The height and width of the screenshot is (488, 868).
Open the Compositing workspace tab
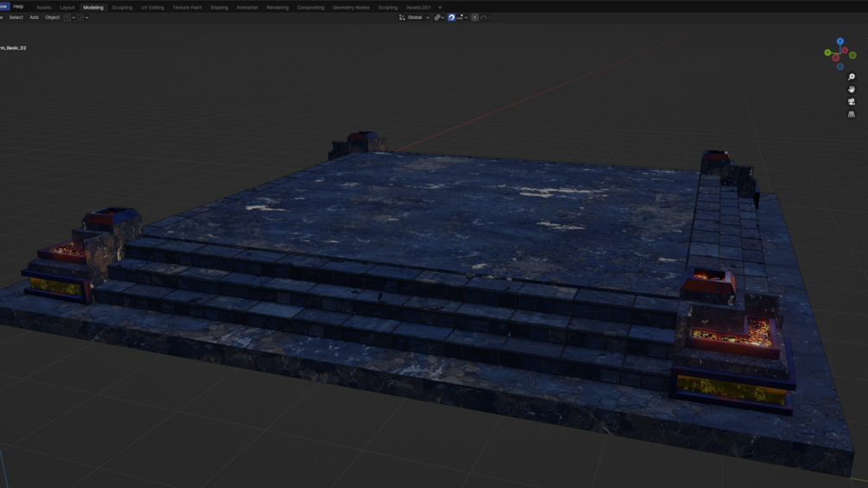click(x=311, y=8)
